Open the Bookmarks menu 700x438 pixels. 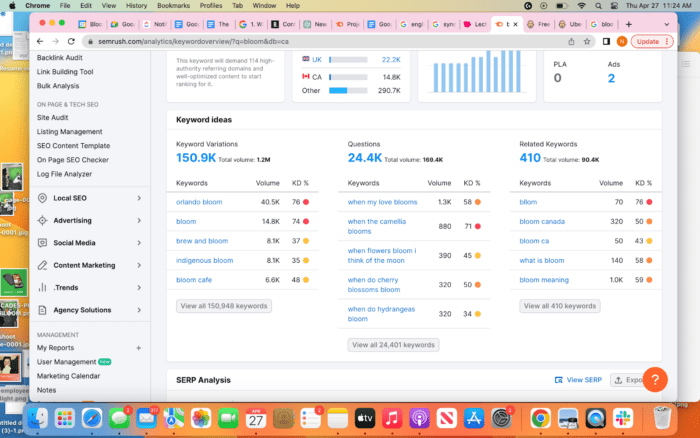pos(173,6)
